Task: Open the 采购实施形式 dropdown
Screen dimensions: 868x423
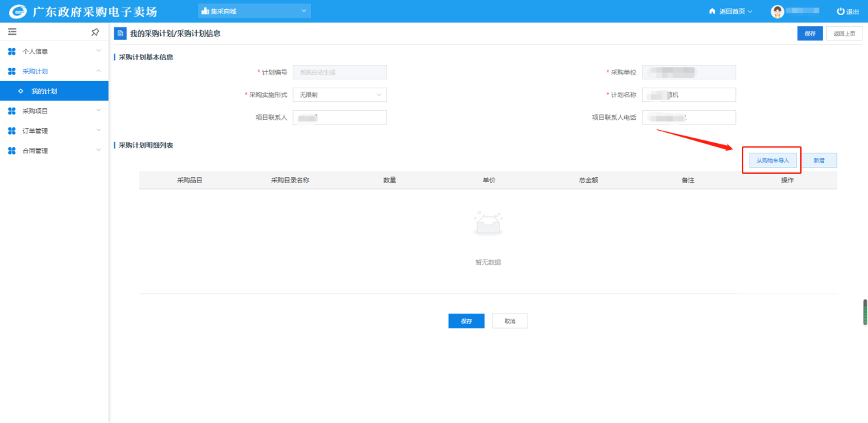Action: click(x=339, y=95)
